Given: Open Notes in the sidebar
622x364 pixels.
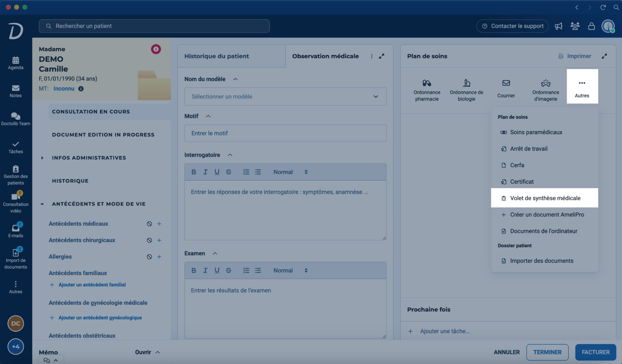Looking at the screenshot, I should [x=16, y=91].
